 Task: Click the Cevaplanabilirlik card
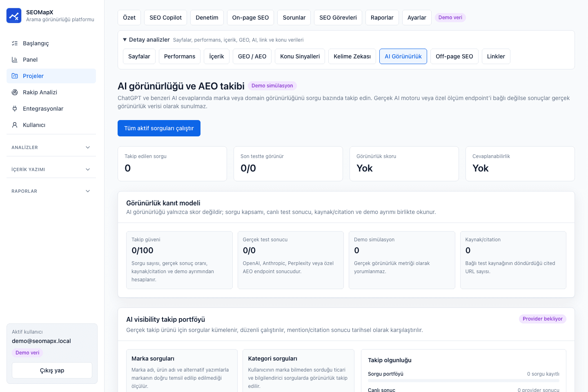[520, 164]
